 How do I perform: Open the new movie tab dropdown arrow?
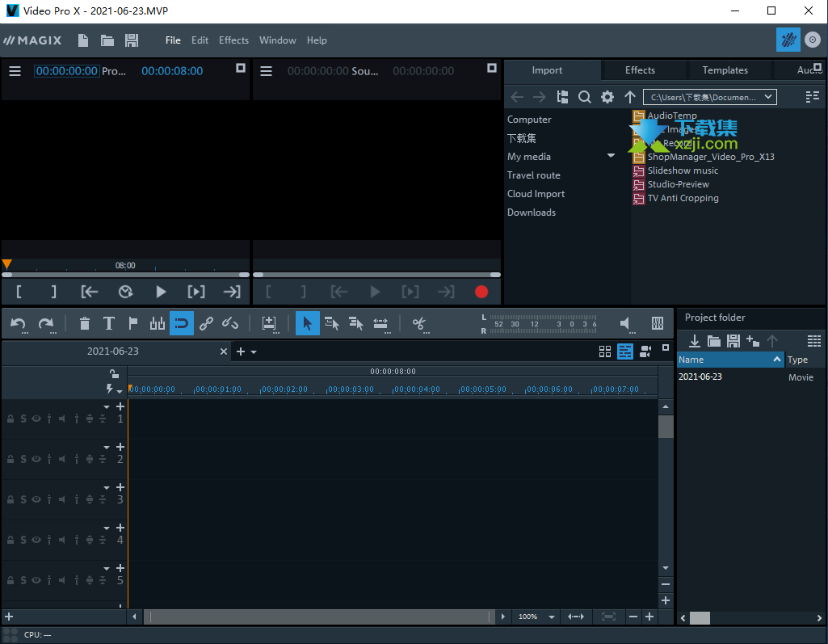tap(254, 351)
